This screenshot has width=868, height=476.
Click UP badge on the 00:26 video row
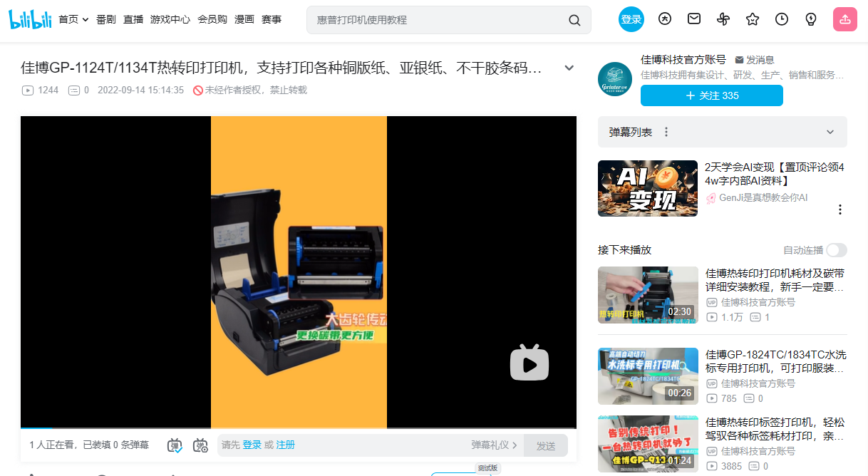(x=711, y=383)
